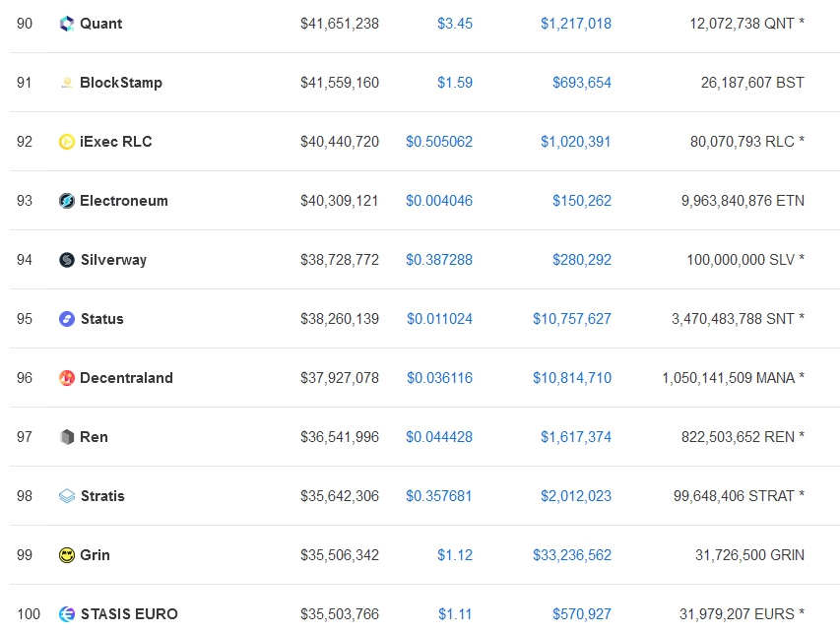Screen dimensions: 840x633
Task: Click Stratis volume $2,012,023
Action: point(576,496)
